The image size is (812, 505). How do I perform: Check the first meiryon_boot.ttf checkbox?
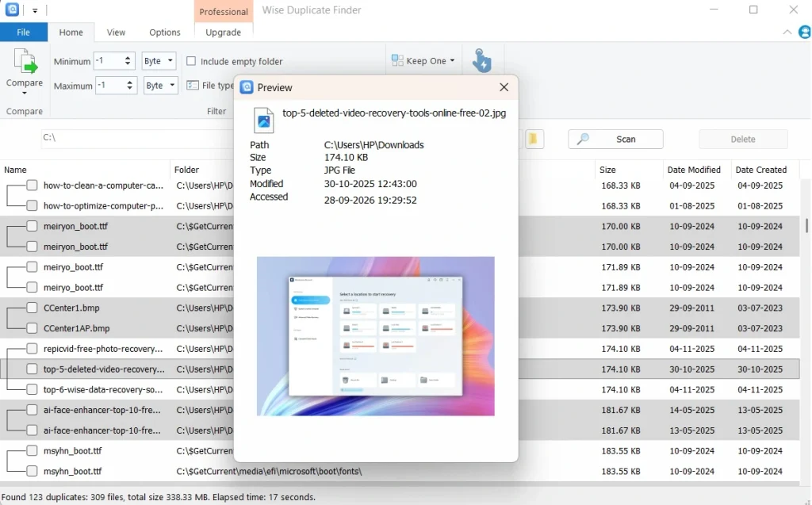point(32,226)
